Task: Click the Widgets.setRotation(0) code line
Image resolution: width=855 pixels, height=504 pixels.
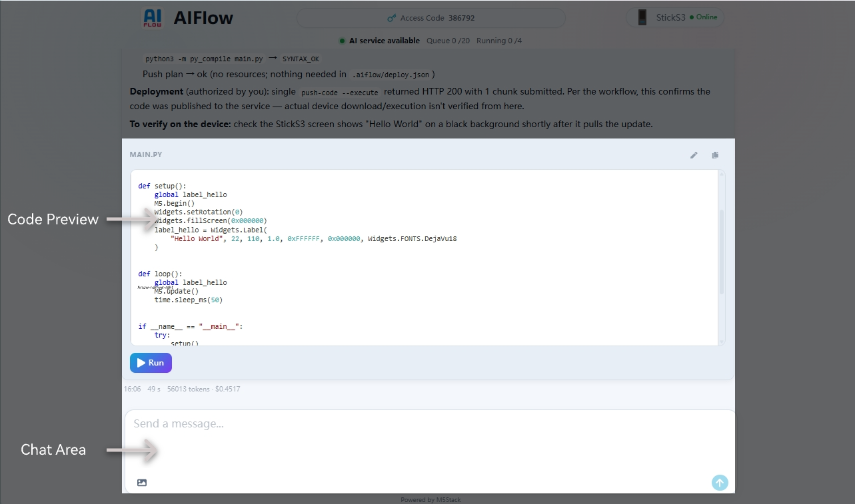Action: coord(199,212)
